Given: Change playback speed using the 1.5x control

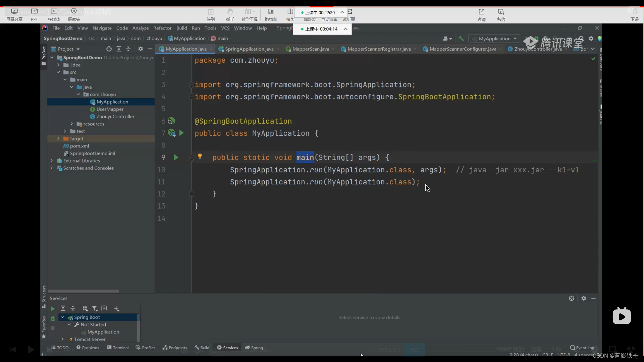Looking at the screenshot, I should pyautogui.click(x=557, y=349).
